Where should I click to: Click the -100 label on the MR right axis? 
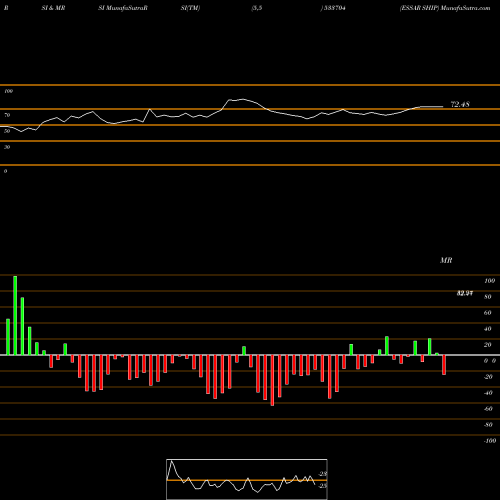coord(490,441)
